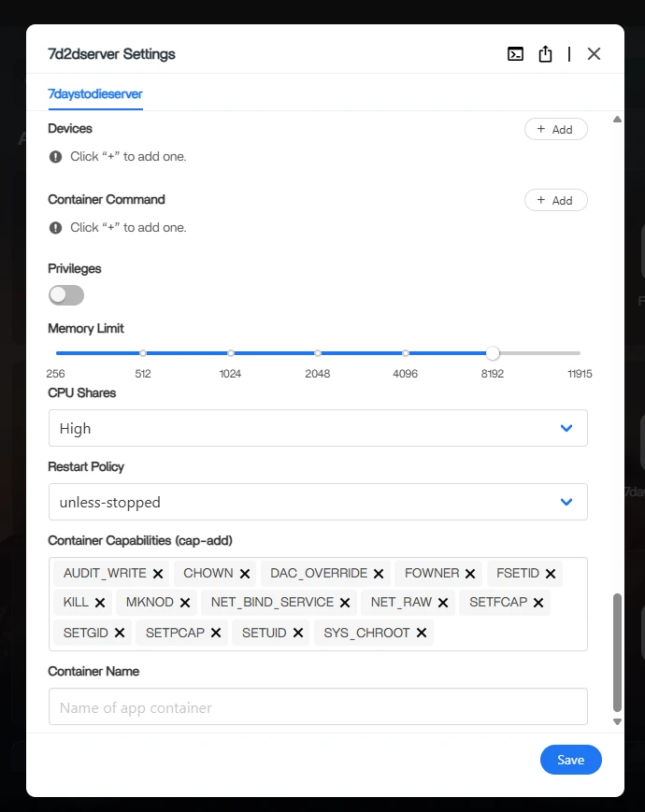Set Memory Limit to 1024 mark
Image resolution: width=645 pixels, height=812 pixels.
(x=231, y=353)
